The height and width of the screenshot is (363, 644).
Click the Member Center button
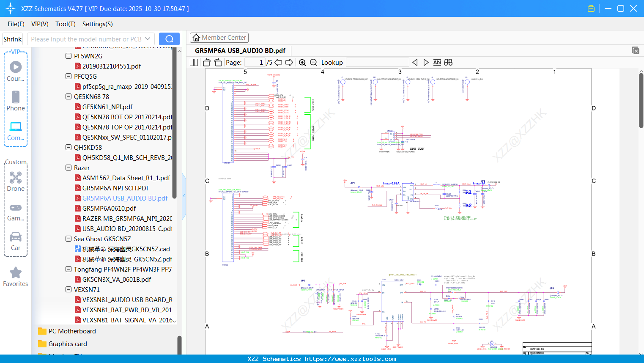click(219, 38)
